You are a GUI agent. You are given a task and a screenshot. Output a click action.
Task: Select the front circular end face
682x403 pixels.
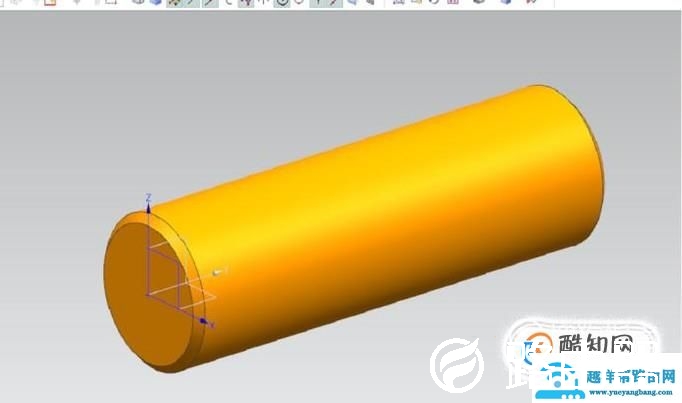[x=150, y=300]
